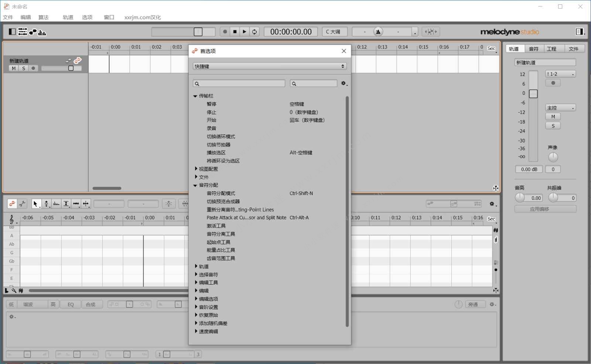Close the 首选项 preferences dialog

[344, 51]
